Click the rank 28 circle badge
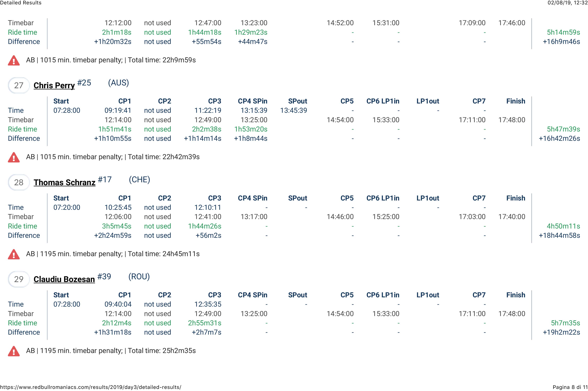 pyautogui.click(x=19, y=182)
